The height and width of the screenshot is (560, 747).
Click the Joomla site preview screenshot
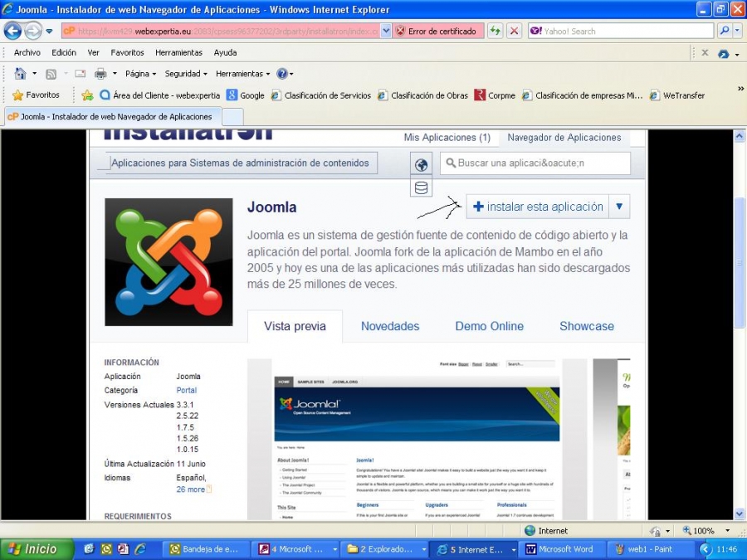(x=417, y=439)
